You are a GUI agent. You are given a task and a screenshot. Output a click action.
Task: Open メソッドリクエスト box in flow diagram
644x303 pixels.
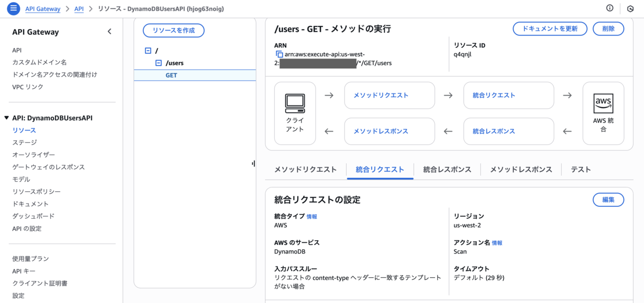[389, 96]
